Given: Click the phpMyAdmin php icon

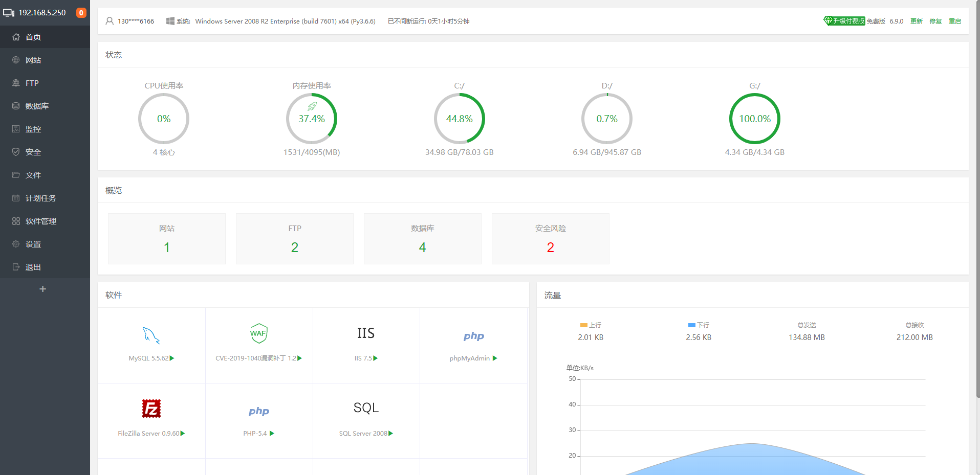Looking at the screenshot, I should click(474, 336).
